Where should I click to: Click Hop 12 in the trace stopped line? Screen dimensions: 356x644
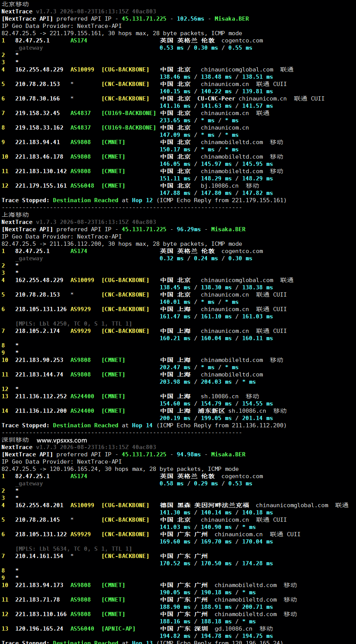[142, 200]
